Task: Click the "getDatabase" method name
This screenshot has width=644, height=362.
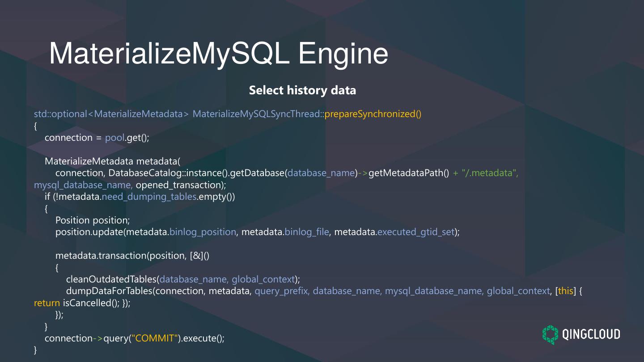Action: coord(257,173)
